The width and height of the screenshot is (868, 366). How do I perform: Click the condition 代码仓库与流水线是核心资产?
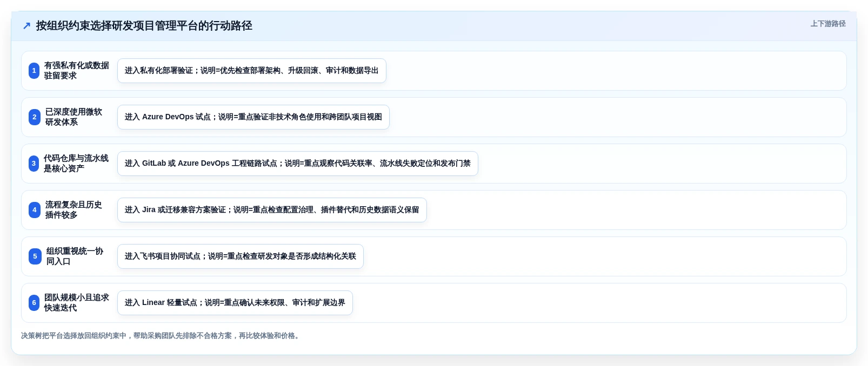[x=76, y=164]
